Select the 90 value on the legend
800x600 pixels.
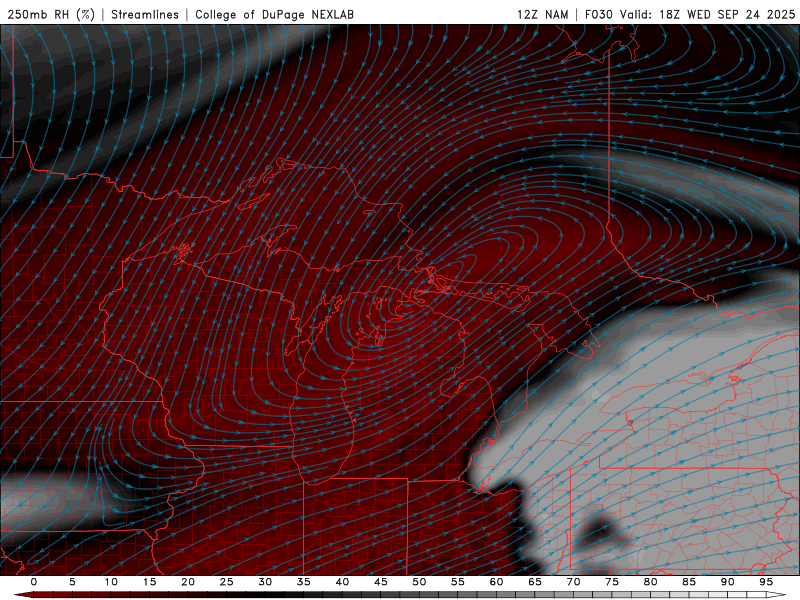pyautogui.click(x=727, y=582)
